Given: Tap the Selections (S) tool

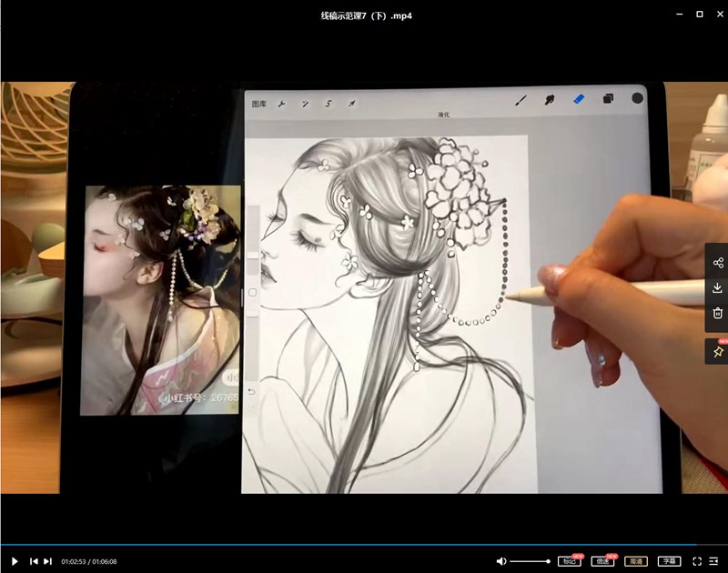Looking at the screenshot, I should tap(328, 103).
